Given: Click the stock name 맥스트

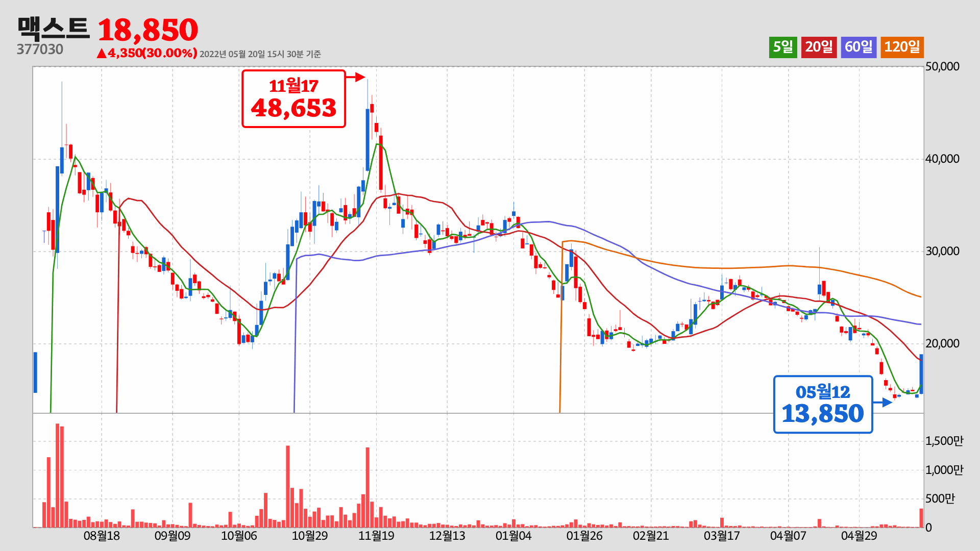Looking at the screenshot, I should (54, 28).
